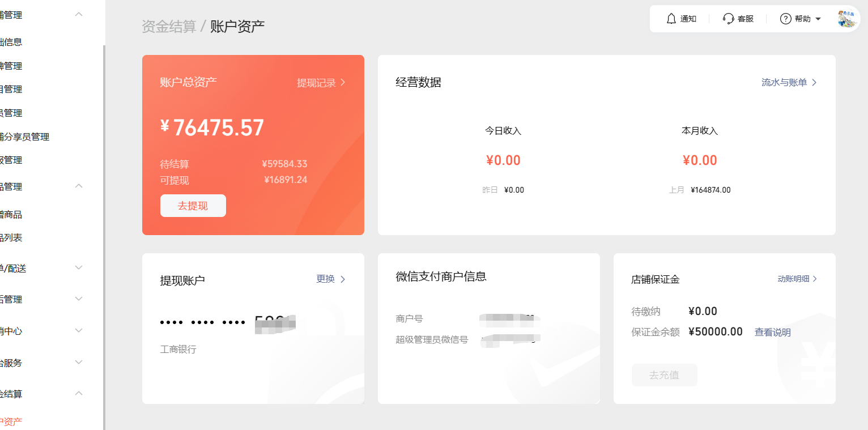Click the 待缴纳 value ¥0.00
Screen dimensions: 868x430
pyautogui.click(x=703, y=312)
